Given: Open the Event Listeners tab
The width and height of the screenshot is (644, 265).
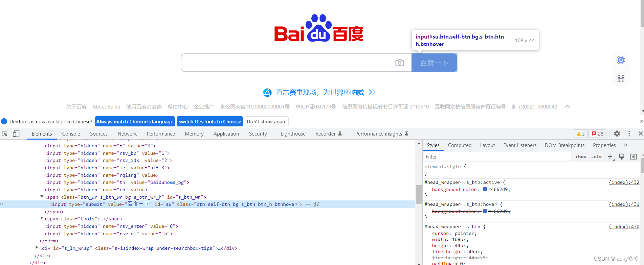Looking at the screenshot, I should [520, 145].
